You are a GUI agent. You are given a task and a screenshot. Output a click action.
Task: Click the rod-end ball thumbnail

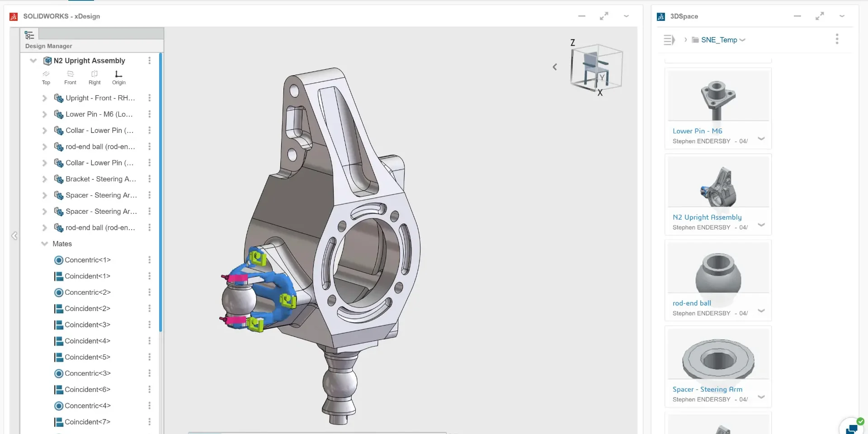point(718,268)
